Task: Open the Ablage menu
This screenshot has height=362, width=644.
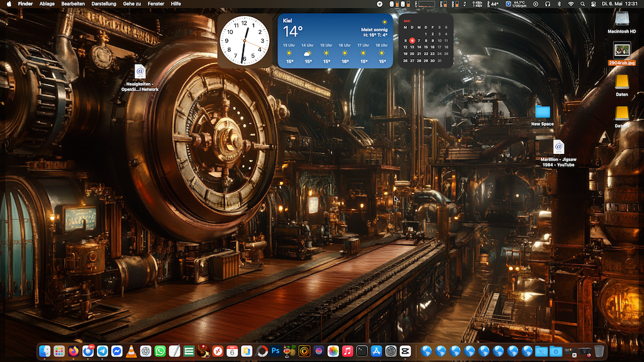Action: point(47,4)
